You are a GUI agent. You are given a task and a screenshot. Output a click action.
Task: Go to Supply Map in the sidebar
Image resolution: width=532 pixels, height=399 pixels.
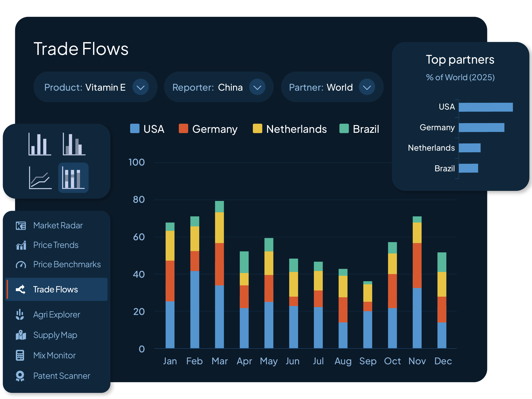55,335
